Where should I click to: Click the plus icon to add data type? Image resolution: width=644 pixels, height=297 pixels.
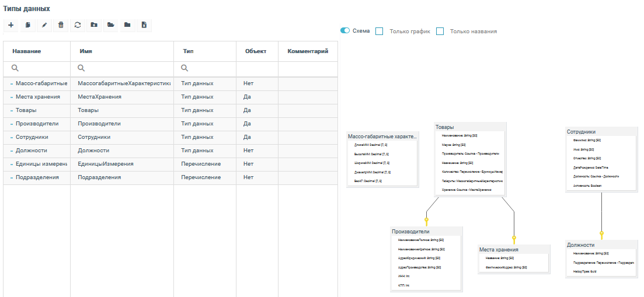[x=11, y=25]
